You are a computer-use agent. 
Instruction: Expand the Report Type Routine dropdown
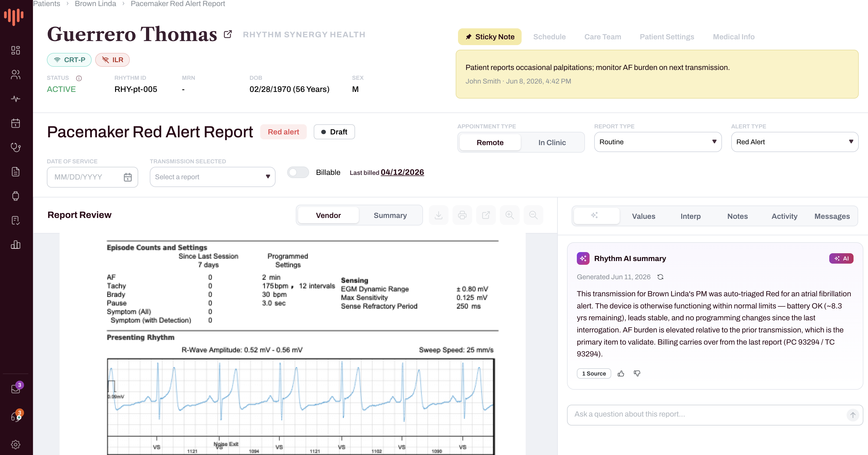coord(658,142)
